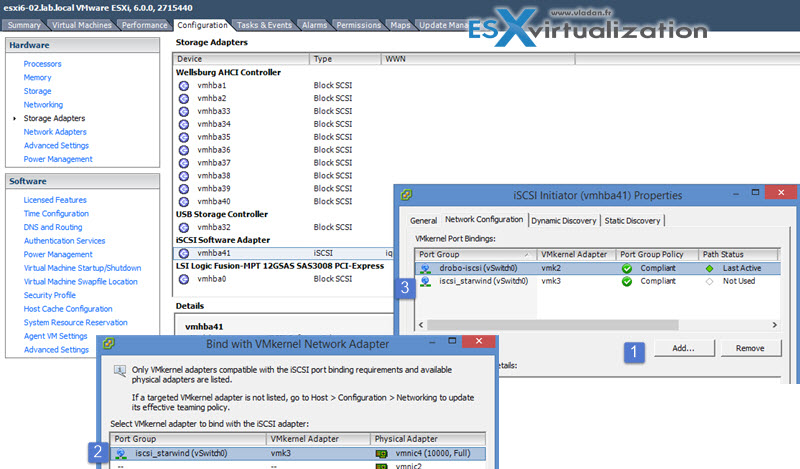Viewport: 800px width, 469px height.
Task: Click the scrollbar left arrow in port bindings
Action: (x=421, y=325)
